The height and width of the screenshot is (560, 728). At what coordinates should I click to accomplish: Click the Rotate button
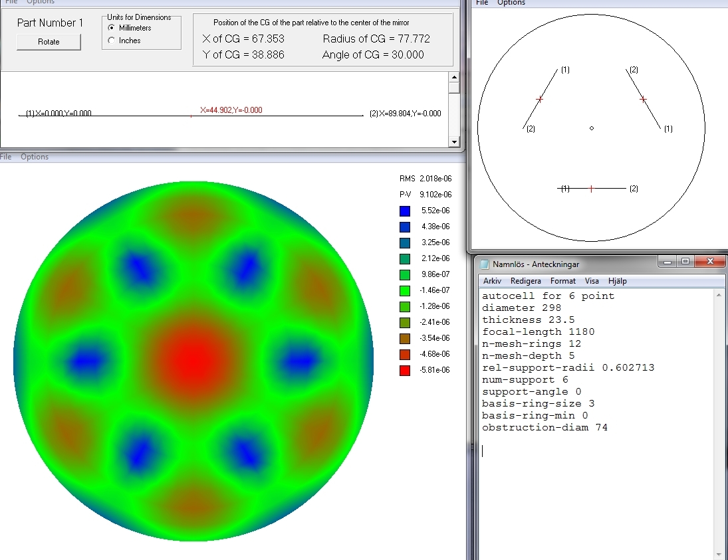49,42
